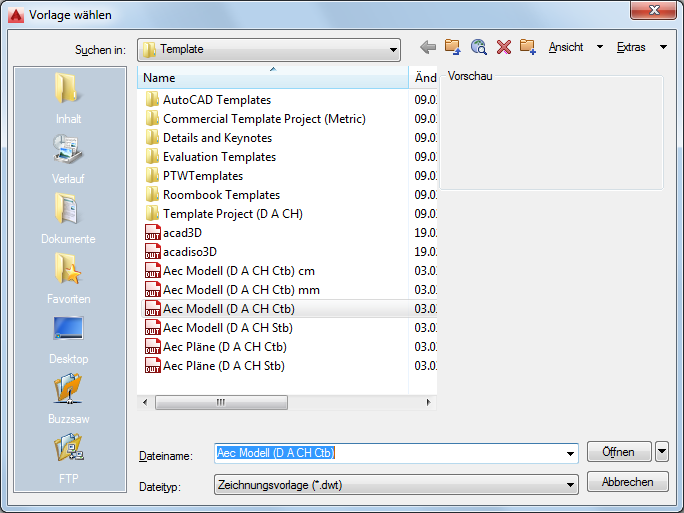Click the Öffnen button
The height and width of the screenshot is (513, 684).
[619, 451]
